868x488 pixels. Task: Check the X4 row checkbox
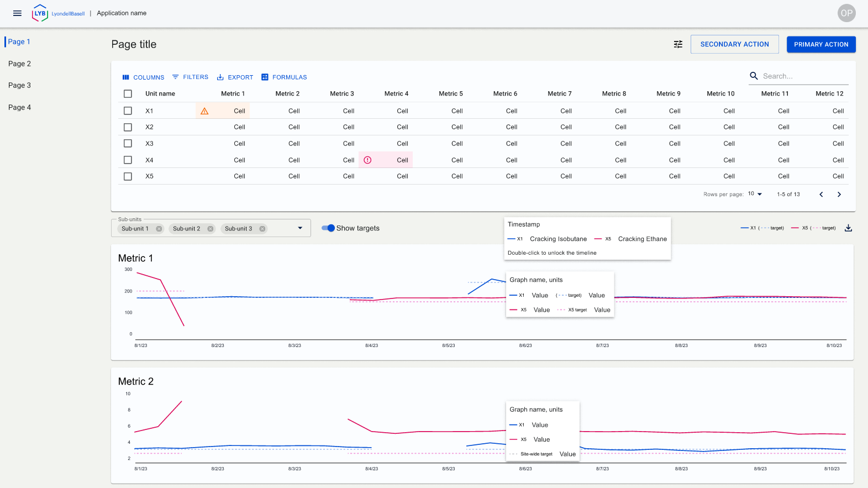[128, 160]
